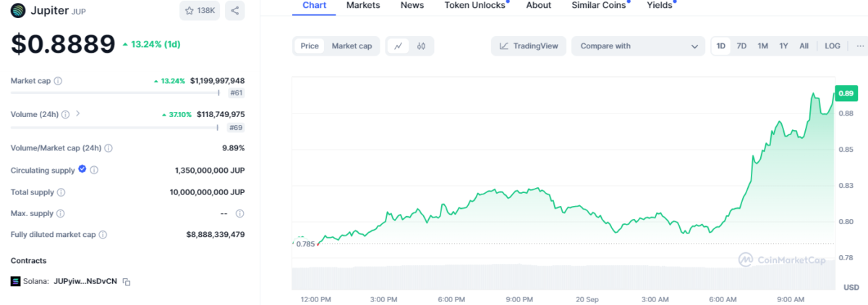
Task: Click info icon next to Max. supply dashes
Action: [x=239, y=214]
